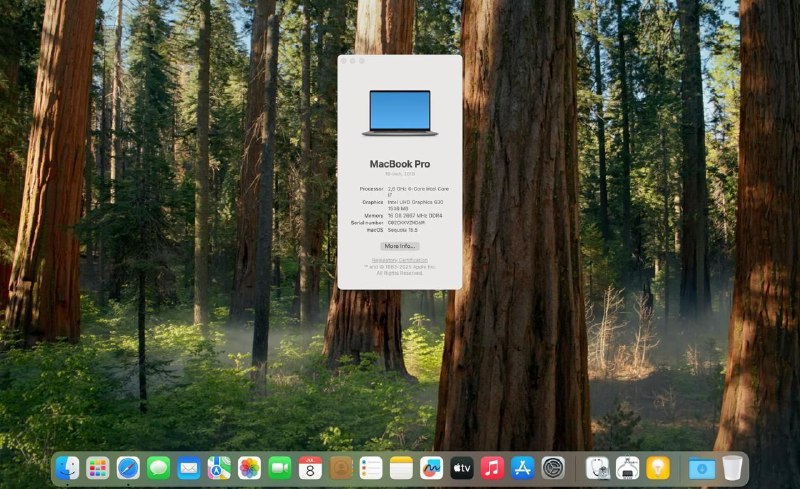The height and width of the screenshot is (489, 800).
Task: Select the MacBook Pro title text
Action: (400, 164)
